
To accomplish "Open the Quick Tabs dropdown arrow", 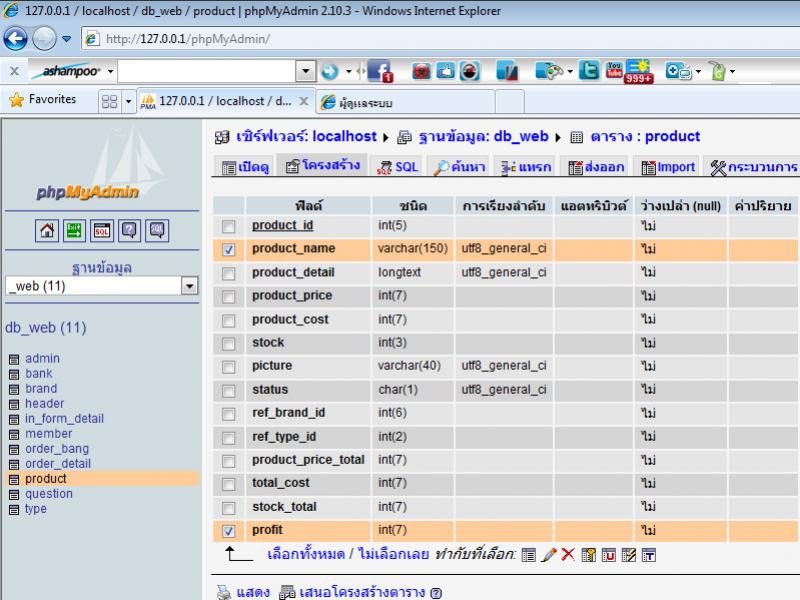I will [128, 101].
